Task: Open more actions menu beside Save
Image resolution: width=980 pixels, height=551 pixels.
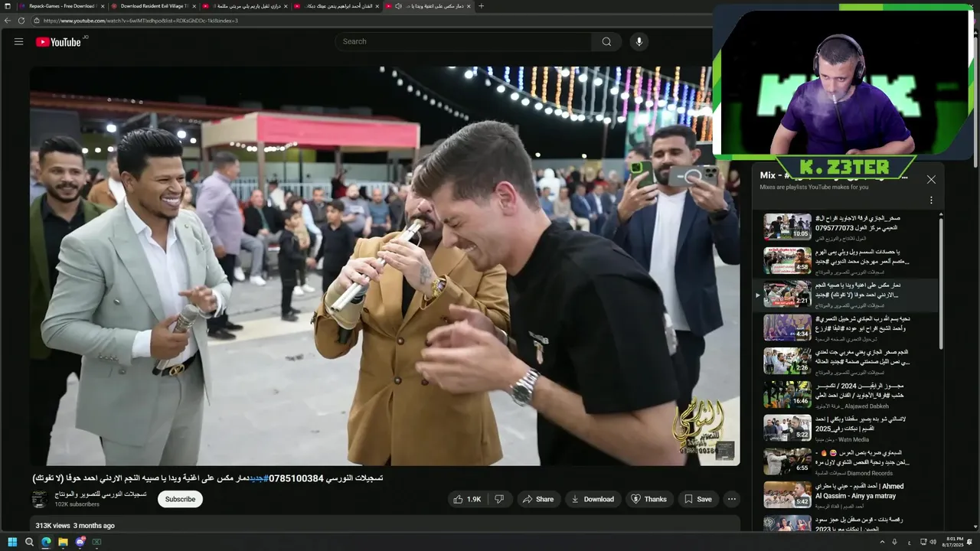Action: pos(731,499)
